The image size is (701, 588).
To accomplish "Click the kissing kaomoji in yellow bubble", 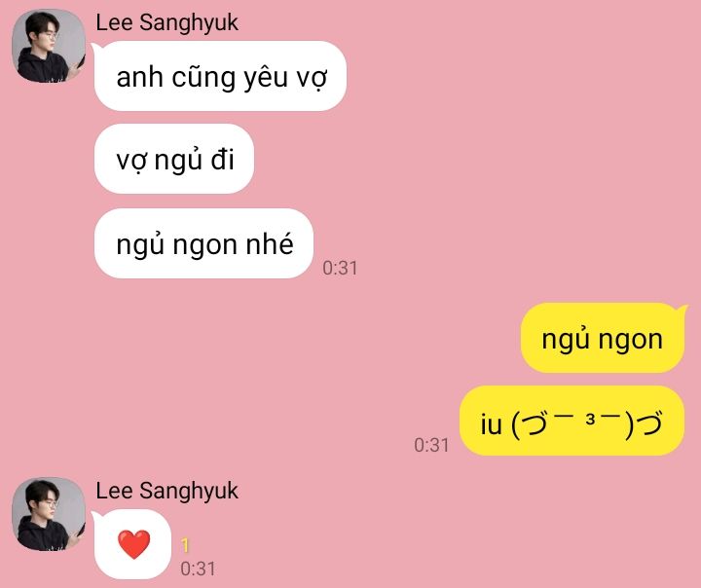I will point(586,423).
